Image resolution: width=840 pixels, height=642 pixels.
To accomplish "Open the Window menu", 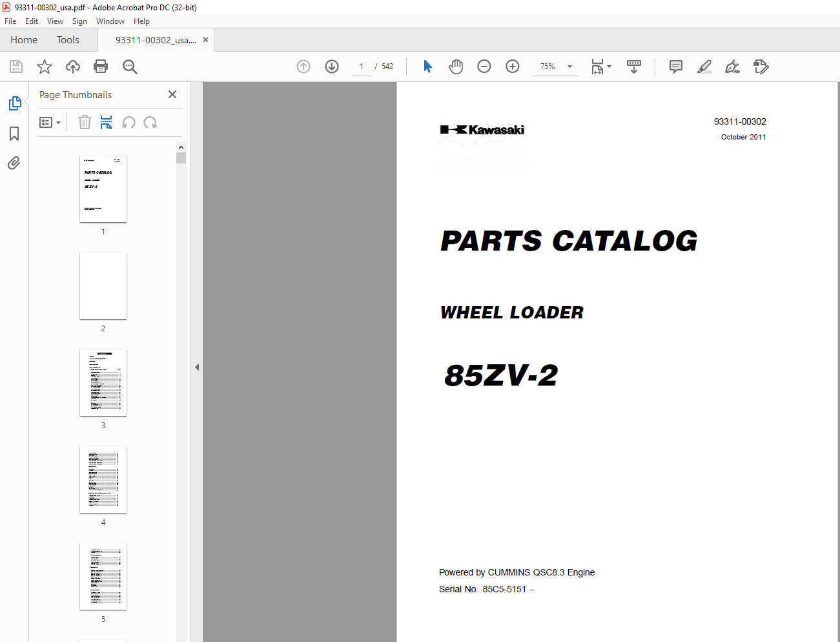I will (x=110, y=21).
